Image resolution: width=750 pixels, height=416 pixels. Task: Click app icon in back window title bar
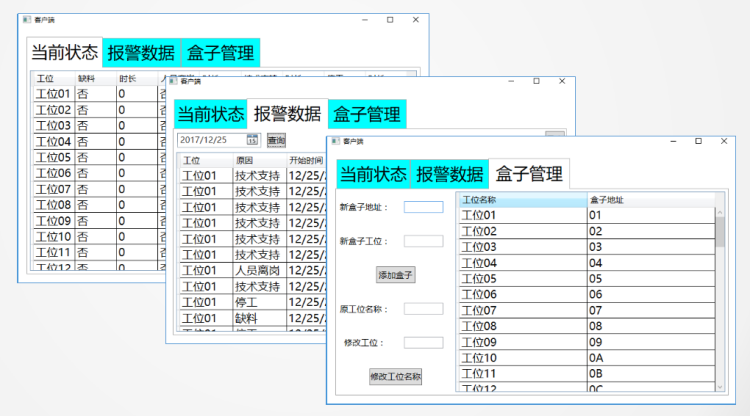point(27,20)
